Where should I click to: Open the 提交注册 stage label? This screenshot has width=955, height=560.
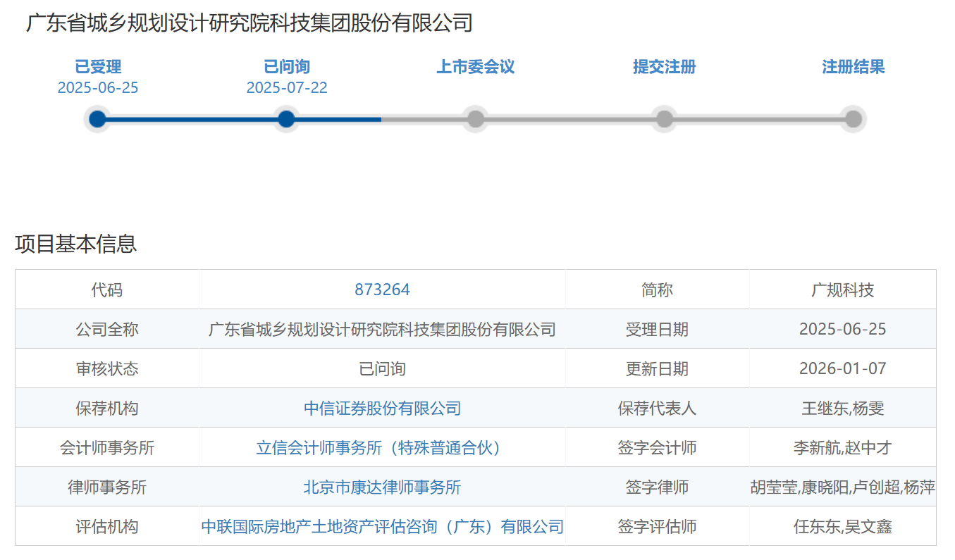(x=664, y=67)
